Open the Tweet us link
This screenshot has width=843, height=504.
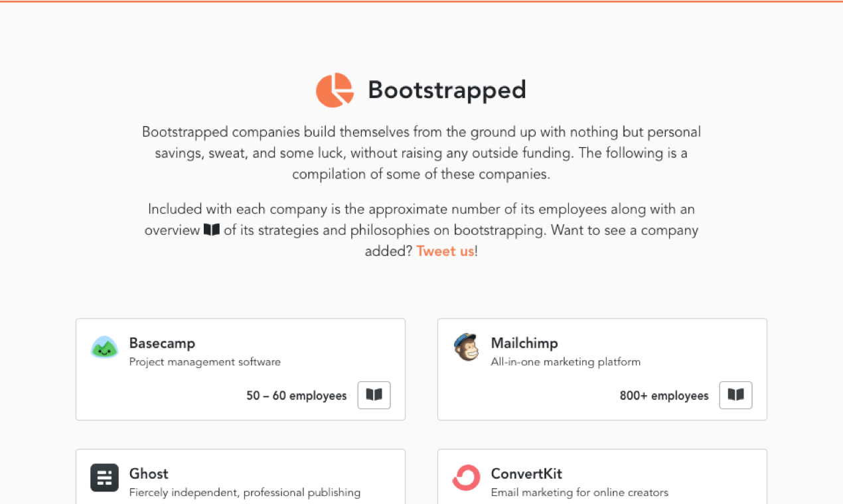click(445, 251)
